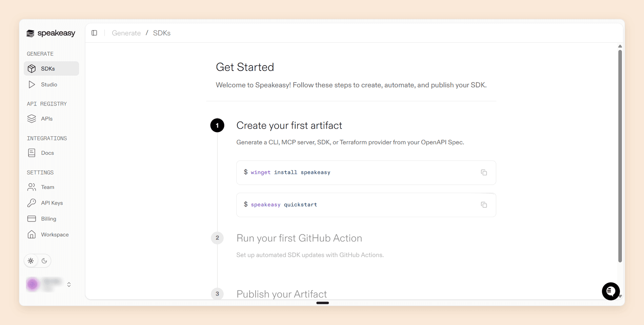Click the Welcome to Speakeasy intro text
Screen dimensions: 644x325
point(351,85)
